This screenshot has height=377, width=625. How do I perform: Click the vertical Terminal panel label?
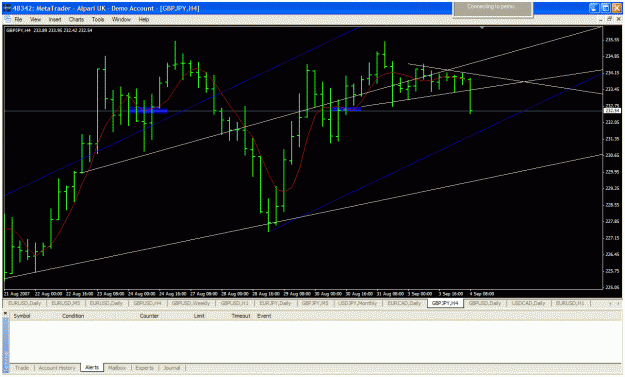pyautogui.click(x=6, y=345)
